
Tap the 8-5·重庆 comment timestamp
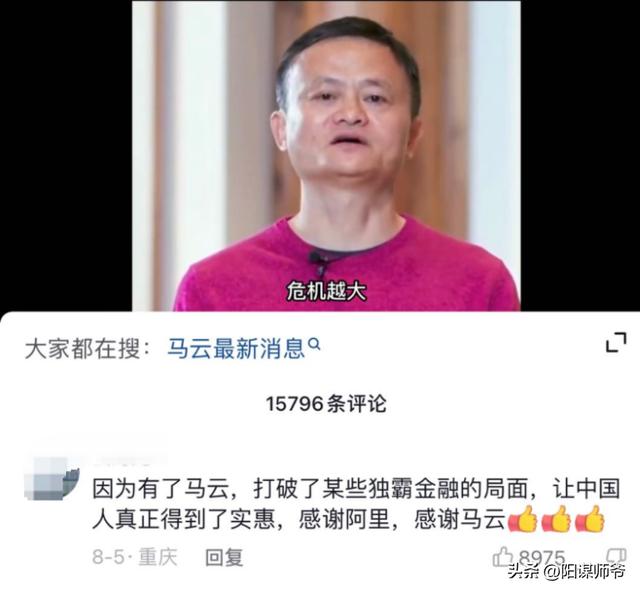135,557
